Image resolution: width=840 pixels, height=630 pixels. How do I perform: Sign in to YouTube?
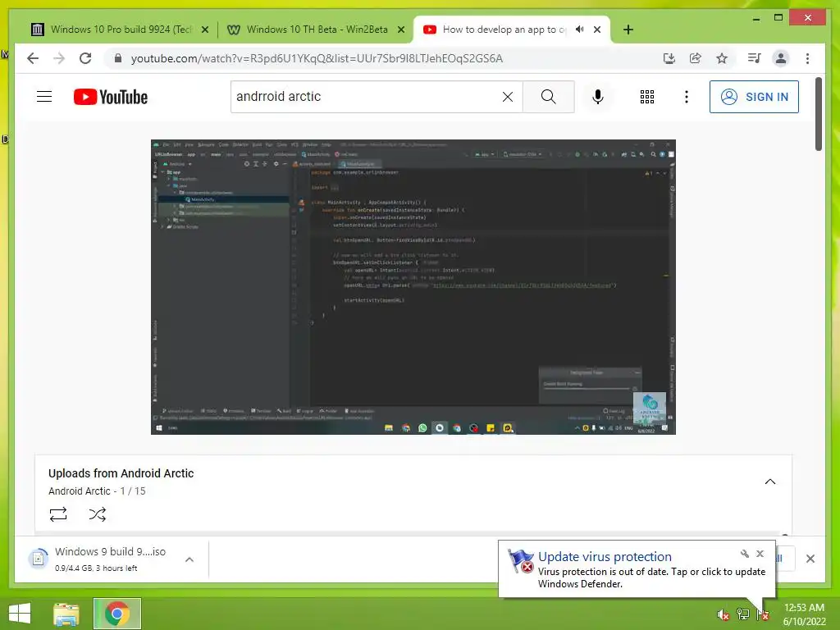pos(754,97)
